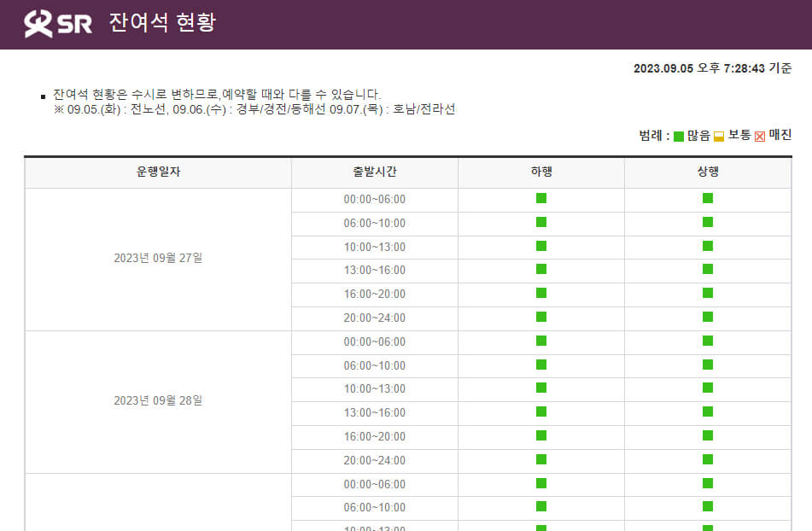
Task: Click the 출발시간 column header
Action: click(374, 172)
